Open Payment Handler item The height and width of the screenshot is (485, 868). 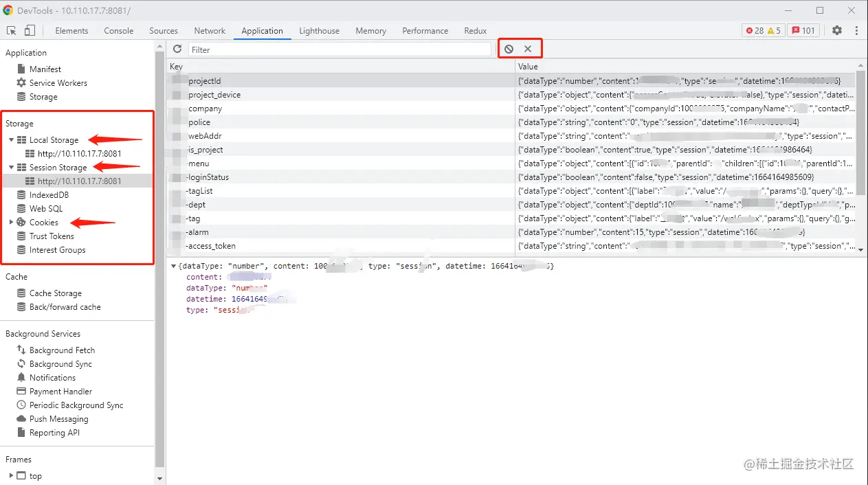[x=60, y=392]
